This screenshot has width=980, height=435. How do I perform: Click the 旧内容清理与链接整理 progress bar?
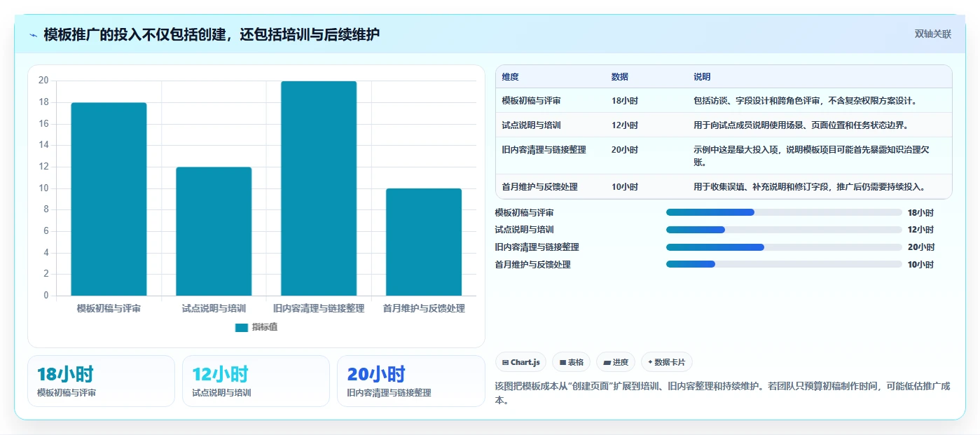(x=784, y=247)
